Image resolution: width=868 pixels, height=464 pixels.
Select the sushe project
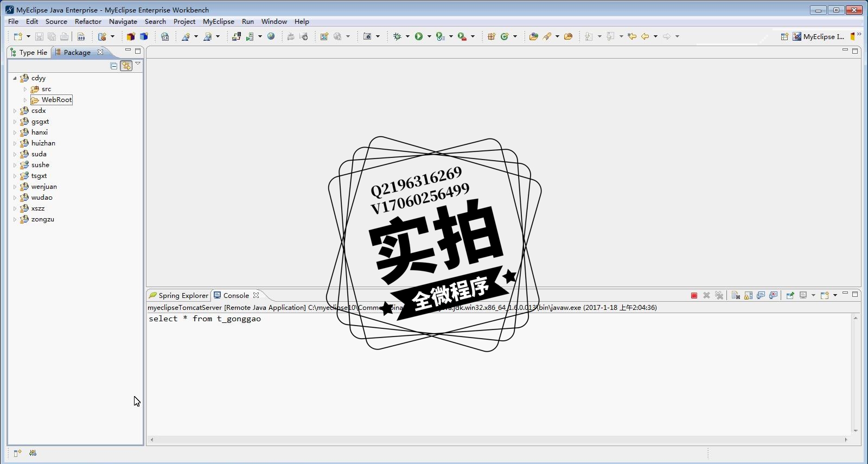[40, 165]
